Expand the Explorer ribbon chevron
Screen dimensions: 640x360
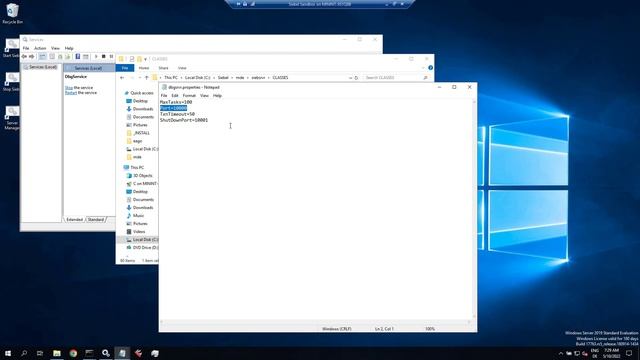423,68
